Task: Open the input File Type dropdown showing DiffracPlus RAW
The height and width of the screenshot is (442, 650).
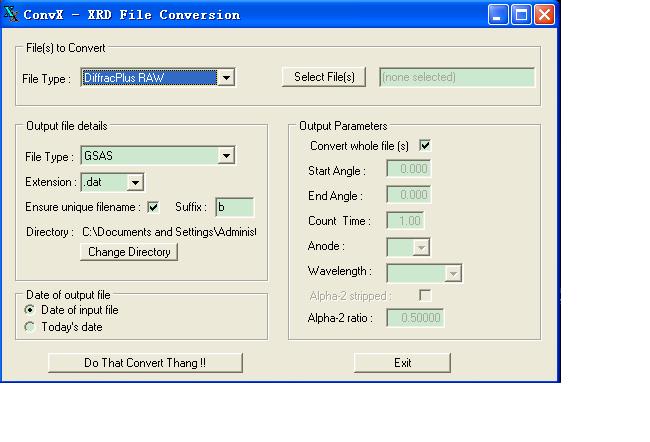Action: point(158,78)
